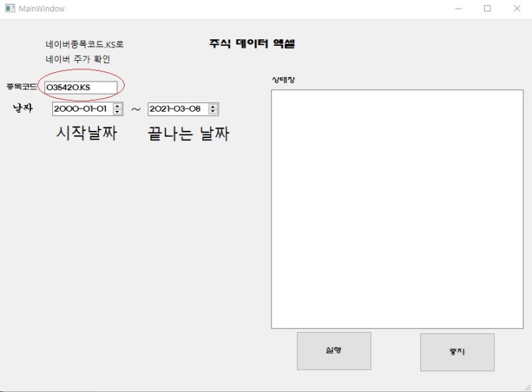Click inside the 상태창 status text area
This screenshot has height=392, width=532.
(x=397, y=209)
